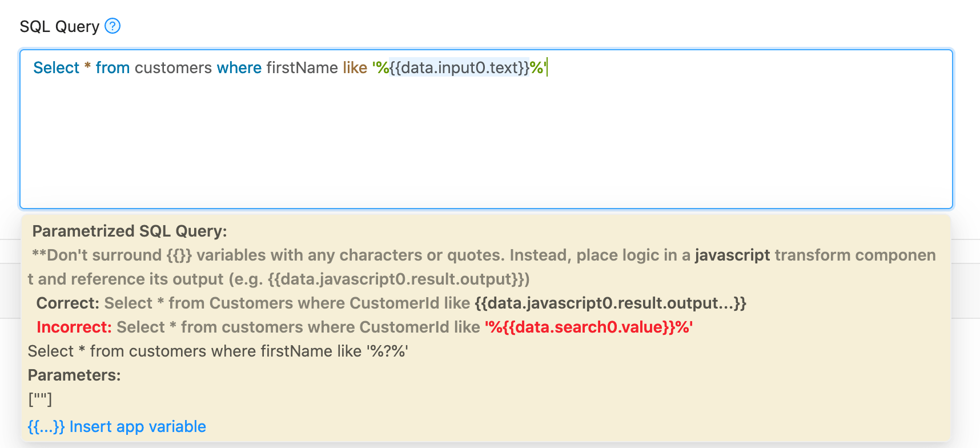Click the 'SQL Query' field label

[59, 26]
